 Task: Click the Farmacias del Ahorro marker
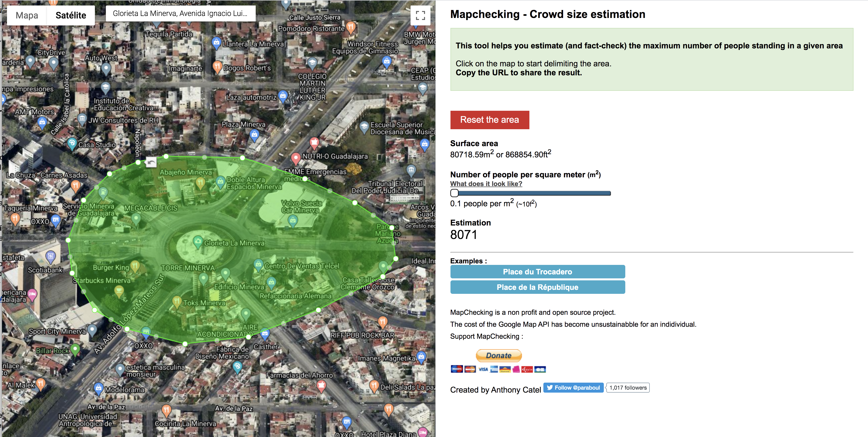coord(321,386)
